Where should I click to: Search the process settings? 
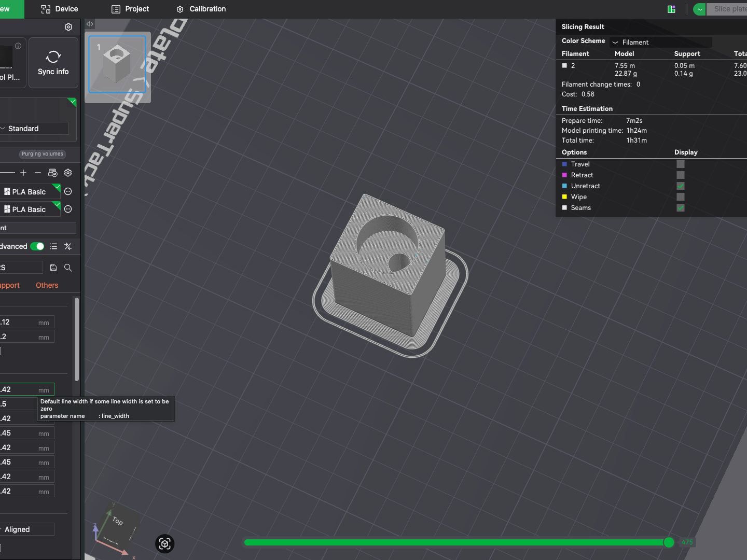(68, 268)
